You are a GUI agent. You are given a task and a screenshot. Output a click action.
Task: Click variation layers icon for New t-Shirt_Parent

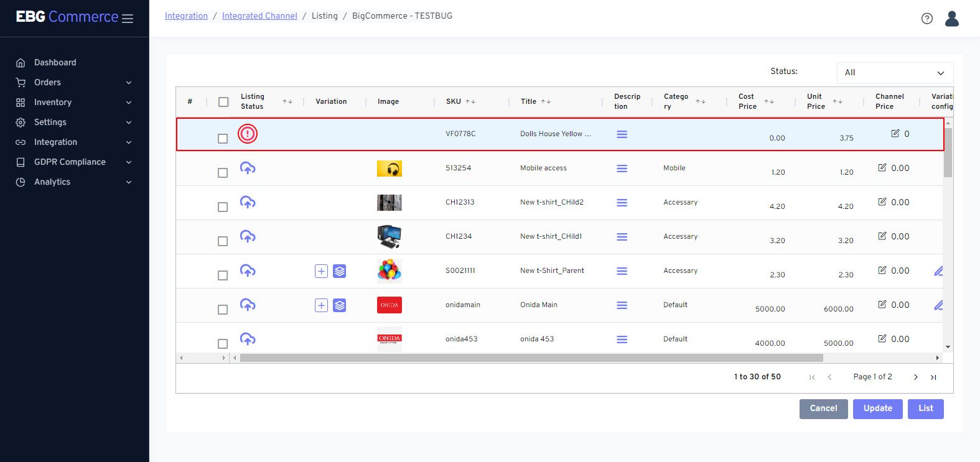[339, 271]
